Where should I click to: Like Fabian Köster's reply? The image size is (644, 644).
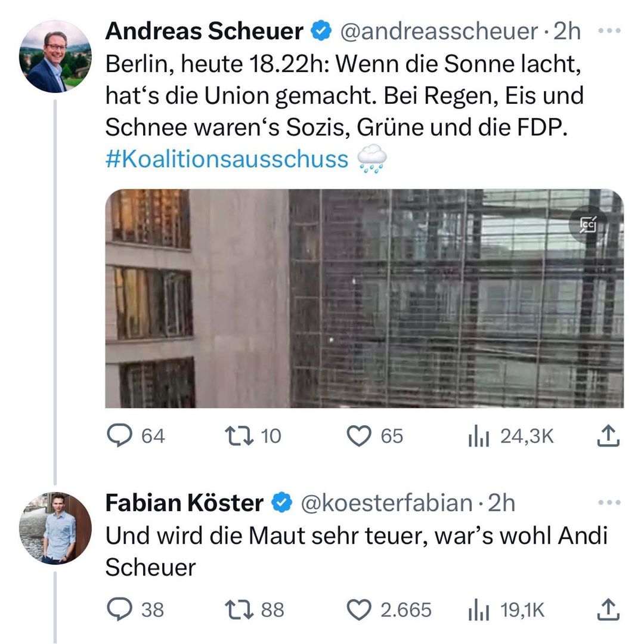click(359, 609)
